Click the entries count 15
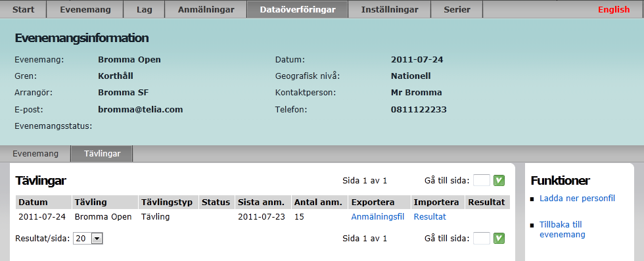 [299, 216]
